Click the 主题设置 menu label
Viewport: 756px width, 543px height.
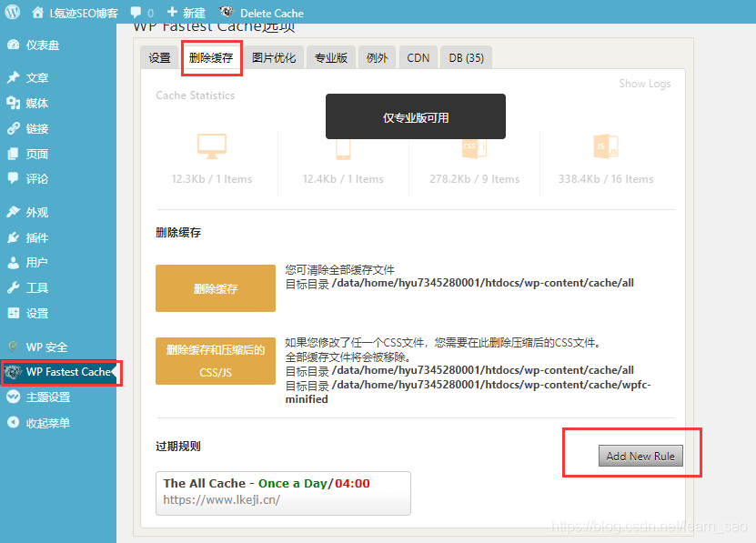tap(48, 397)
